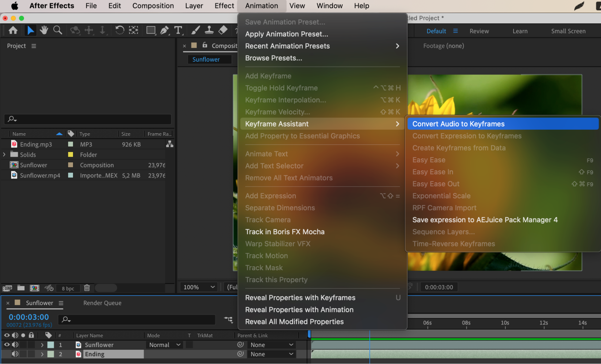Open Ending layer parent None dropdown
Screen dimensions: 601x364
pyautogui.click(x=272, y=354)
